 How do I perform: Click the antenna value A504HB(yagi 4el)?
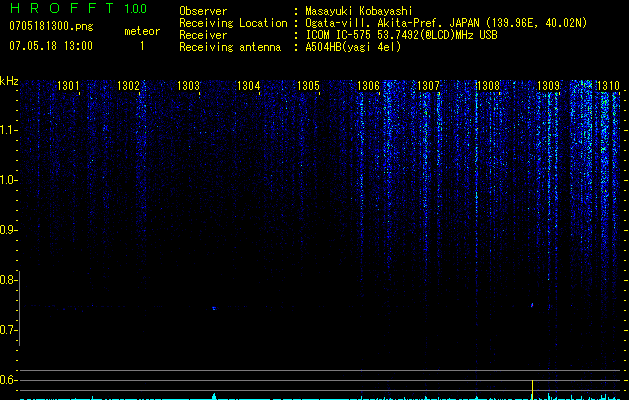pyautogui.click(x=353, y=47)
